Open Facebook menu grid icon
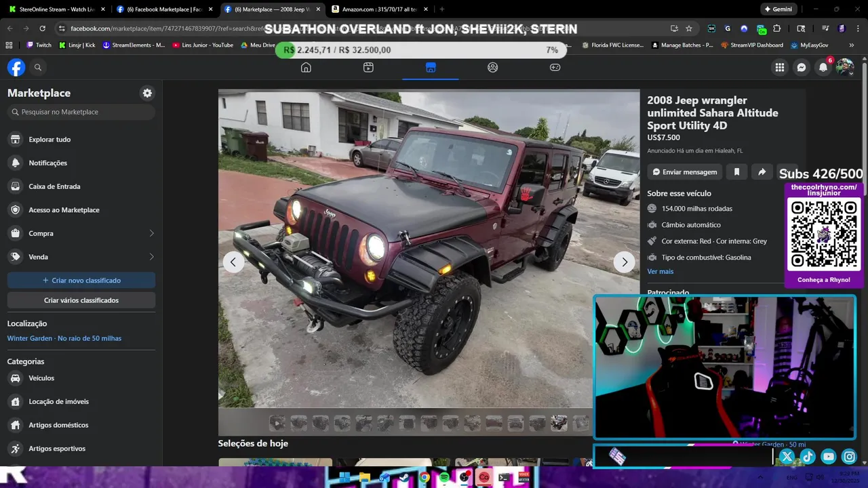This screenshot has height=488, width=868. click(780, 67)
